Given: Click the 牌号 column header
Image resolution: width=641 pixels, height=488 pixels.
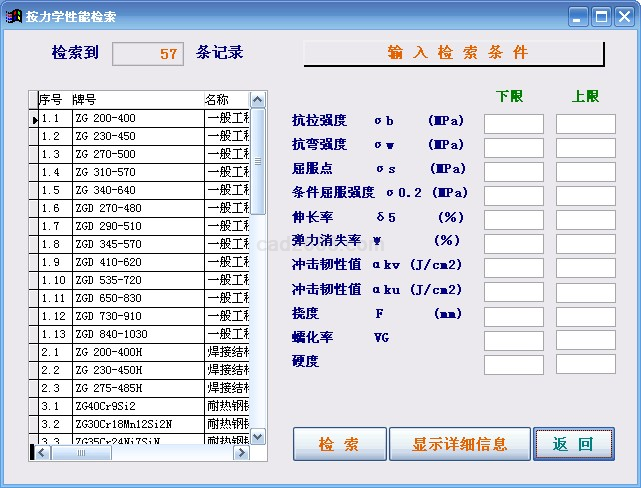Looking at the screenshot, I should (136, 100).
